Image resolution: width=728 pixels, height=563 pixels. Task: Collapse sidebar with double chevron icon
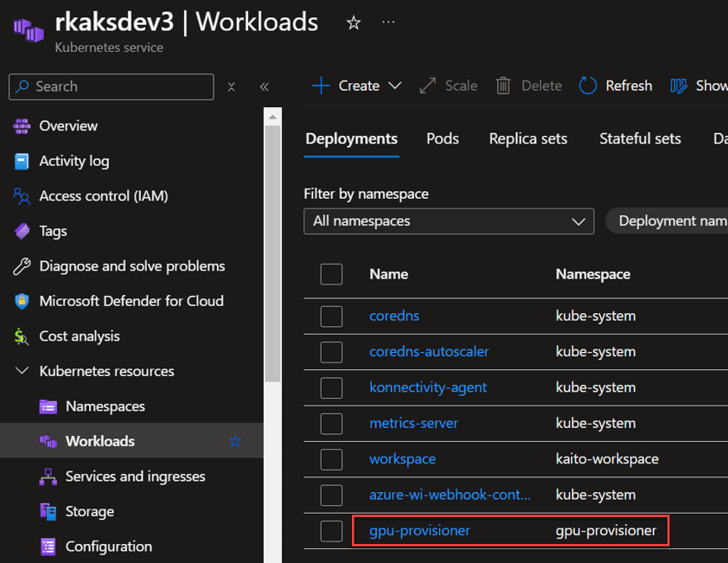coord(265,86)
